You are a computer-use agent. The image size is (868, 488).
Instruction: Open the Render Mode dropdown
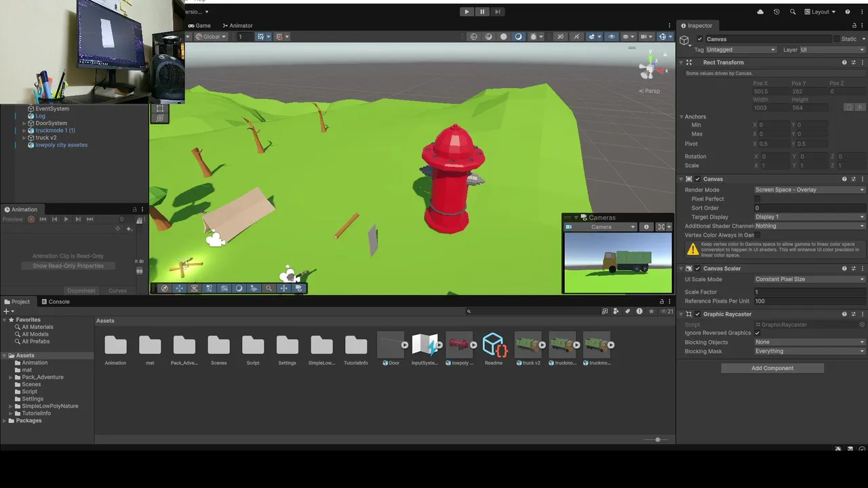(x=810, y=190)
